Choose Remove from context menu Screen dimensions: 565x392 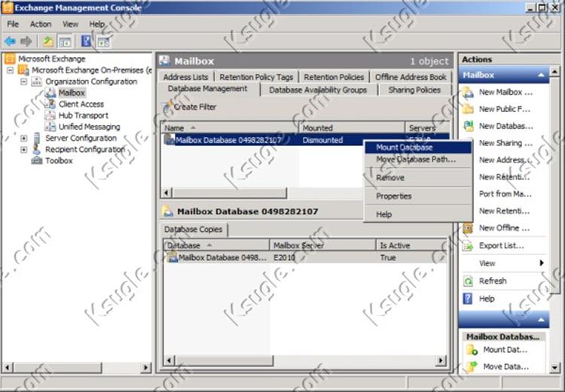point(418,178)
